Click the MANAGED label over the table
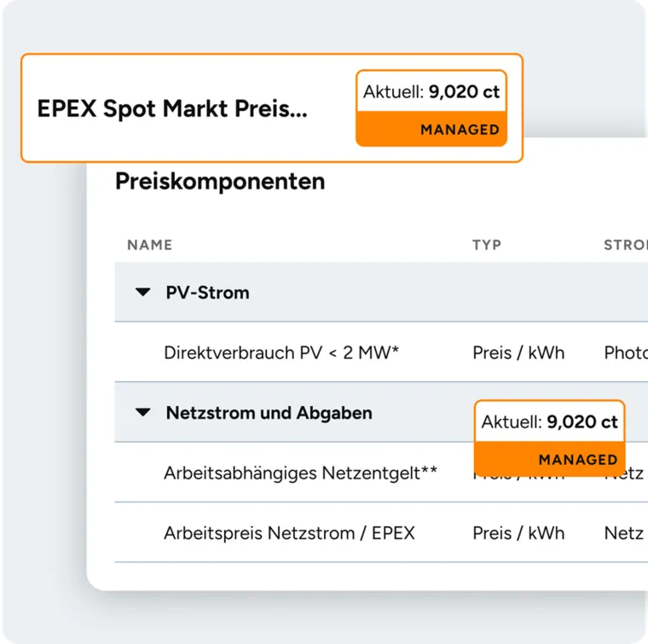Screen dimensions: 648x644 (x=577, y=460)
